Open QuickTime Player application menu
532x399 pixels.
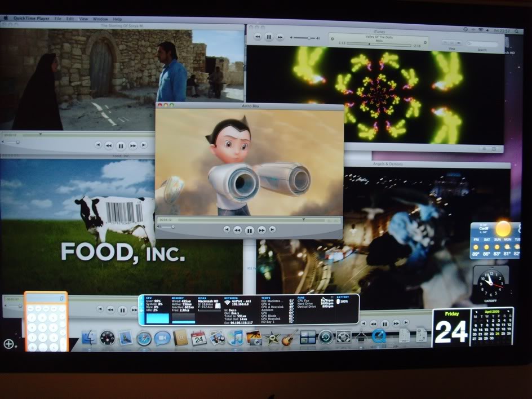point(31,19)
